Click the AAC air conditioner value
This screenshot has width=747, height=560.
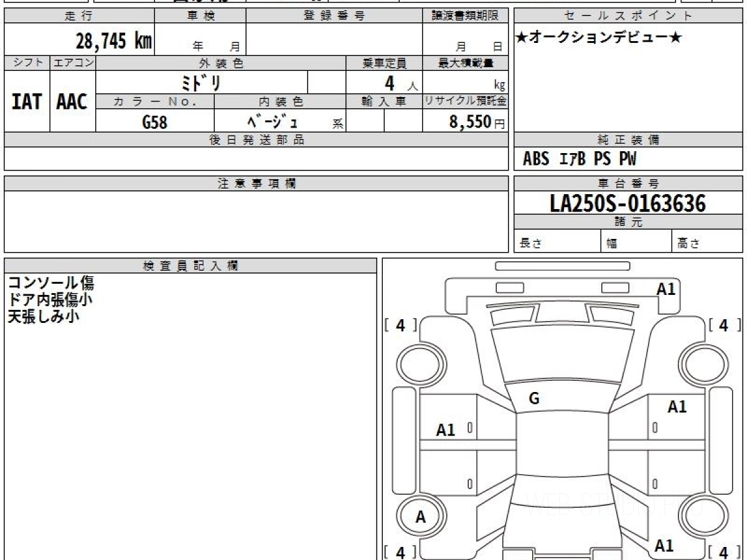tap(72, 101)
